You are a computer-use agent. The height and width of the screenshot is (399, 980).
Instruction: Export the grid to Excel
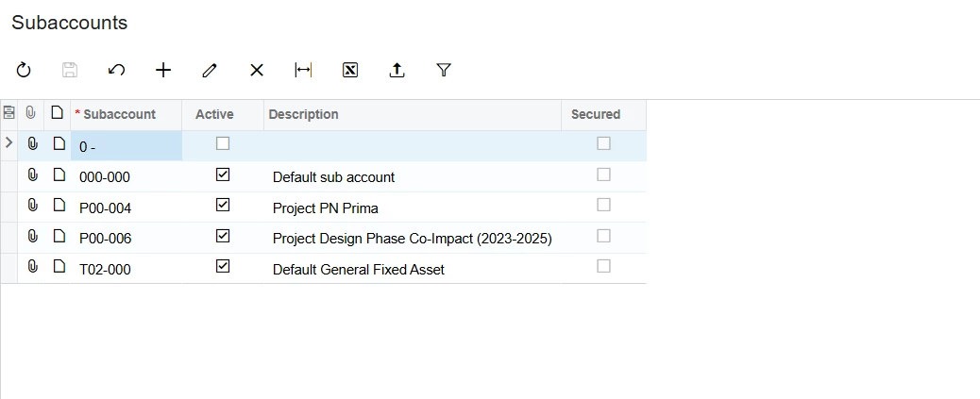point(350,70)
